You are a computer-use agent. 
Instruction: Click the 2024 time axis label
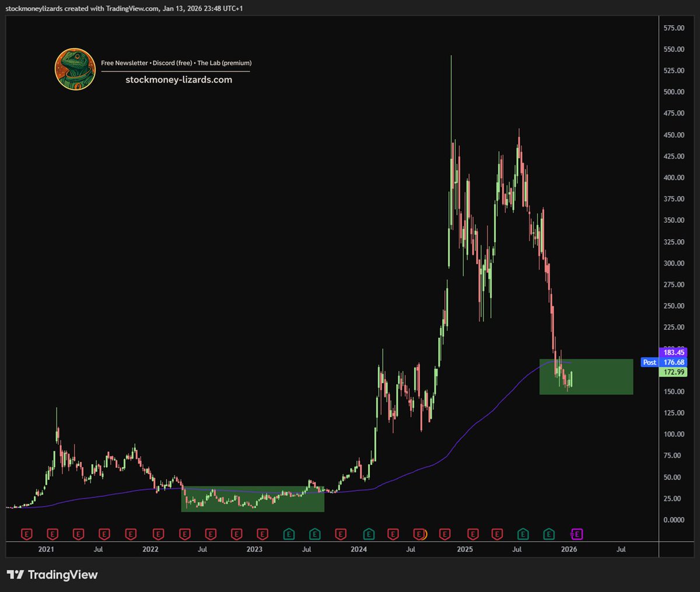pyautogui.click(x=359, y=549)
